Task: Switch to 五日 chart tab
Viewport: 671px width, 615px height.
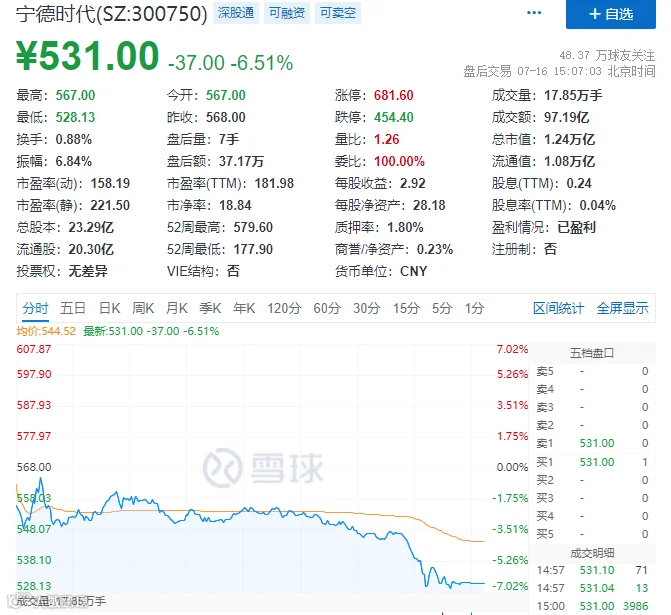Action: click(73, 308)
